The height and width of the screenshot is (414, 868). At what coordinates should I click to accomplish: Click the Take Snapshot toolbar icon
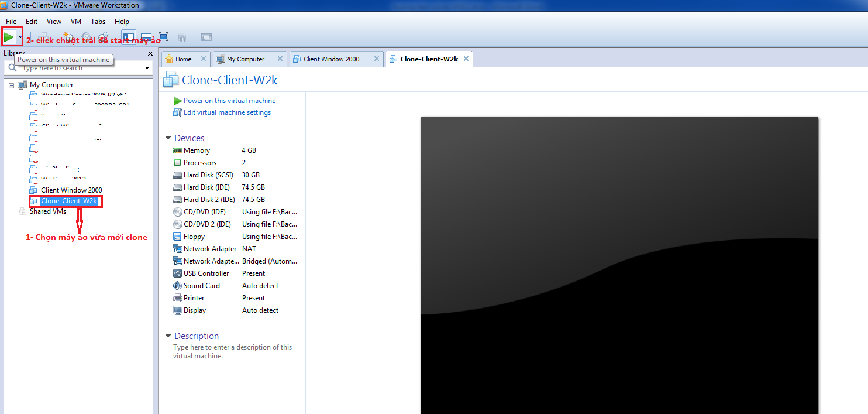pyautogui.click(x=68, y=37)
